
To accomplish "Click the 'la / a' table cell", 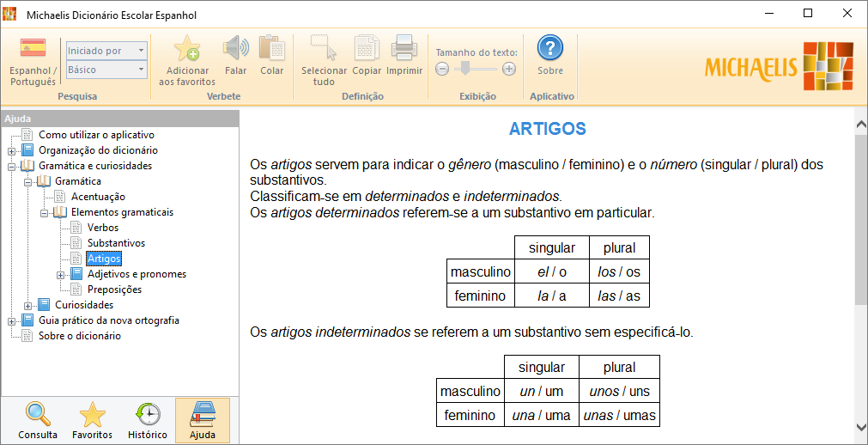I will pos(552,296).
